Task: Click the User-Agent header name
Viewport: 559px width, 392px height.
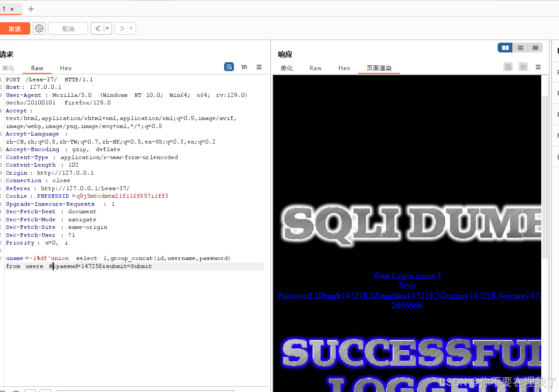Action: tap(24, 95)
